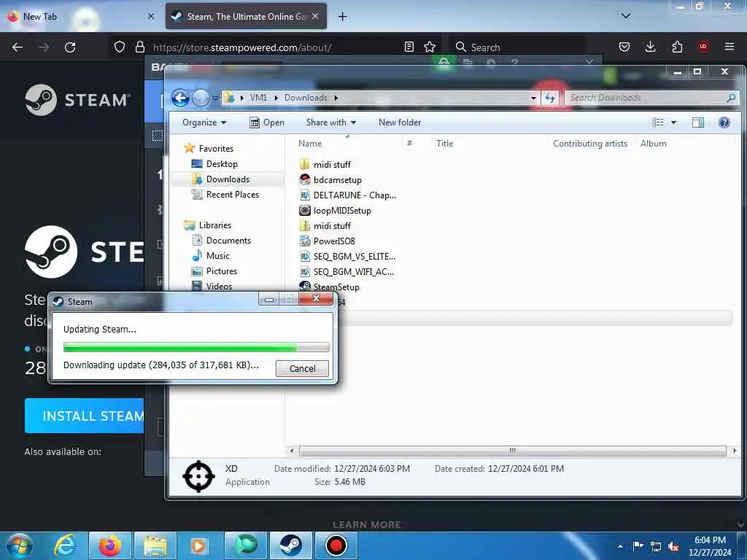Change view options dropdown arrow

pyautogui.click(x=673, y=122)
